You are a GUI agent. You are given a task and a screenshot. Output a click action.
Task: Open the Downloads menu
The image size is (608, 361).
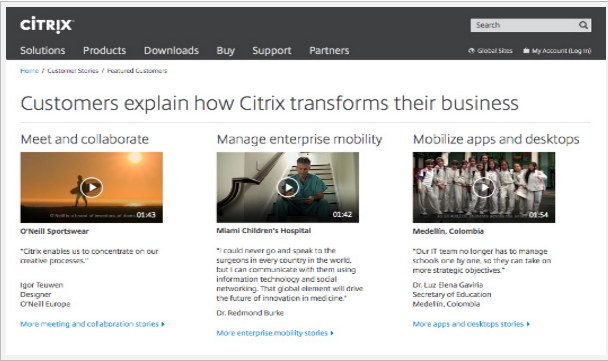[171, 51]
